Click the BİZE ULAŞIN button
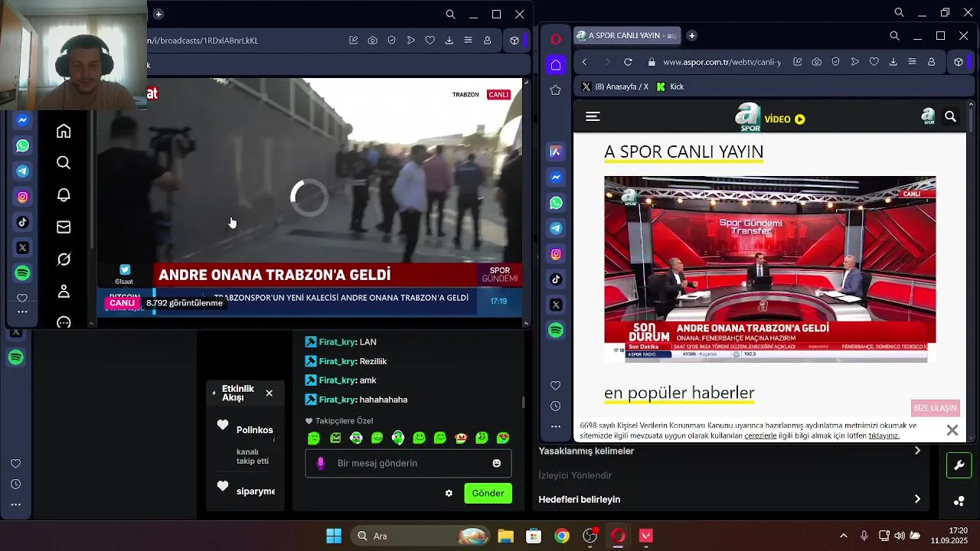The image size is (980, 551). click(935, 408)
